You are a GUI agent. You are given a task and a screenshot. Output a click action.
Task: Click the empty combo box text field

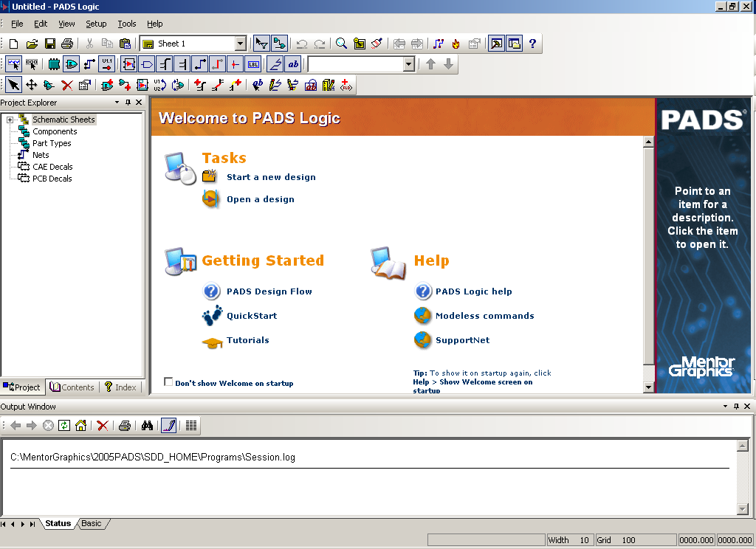355,64
